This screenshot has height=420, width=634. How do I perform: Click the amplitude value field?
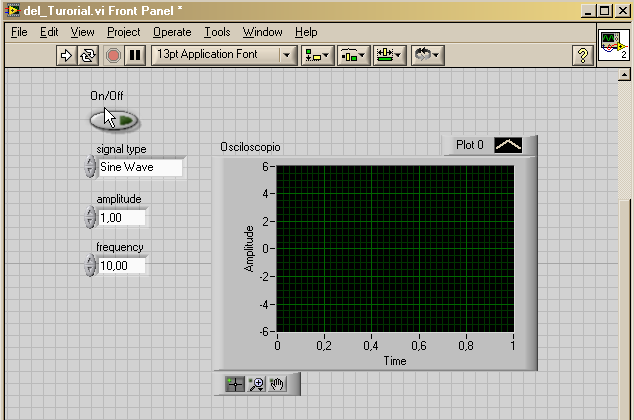click(122, 218)
